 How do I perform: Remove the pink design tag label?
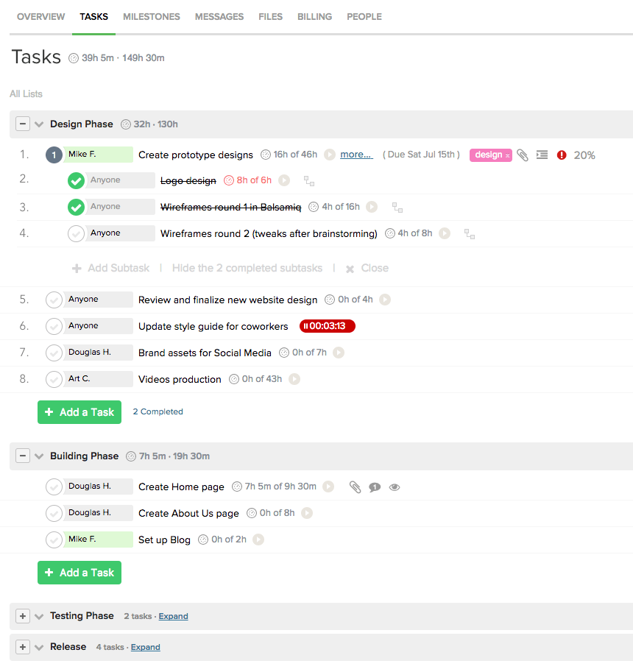point(507,156)
